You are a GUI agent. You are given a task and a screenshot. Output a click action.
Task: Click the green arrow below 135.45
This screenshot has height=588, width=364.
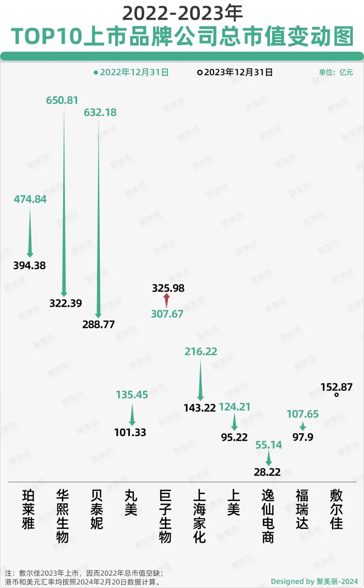pyautogui.click(x=132, y=415)
